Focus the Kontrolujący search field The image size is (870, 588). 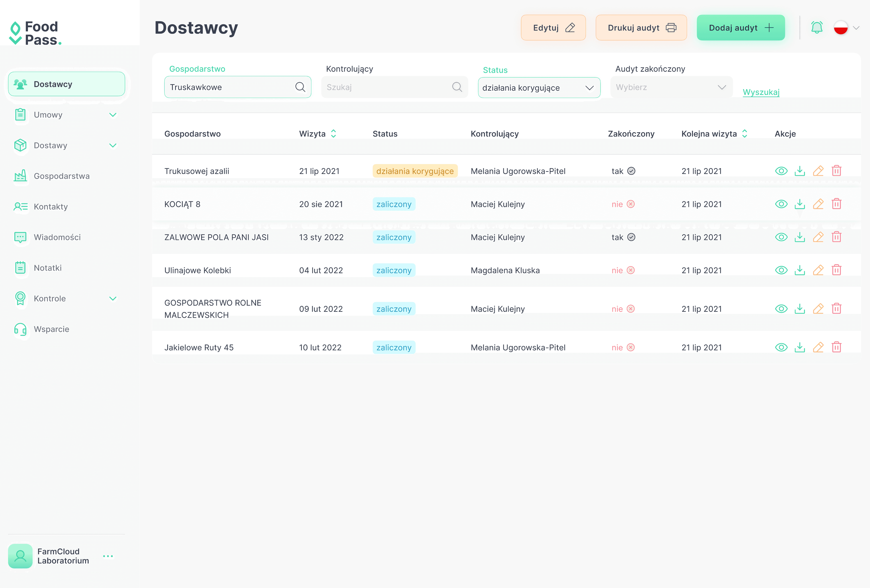point(388,87)
